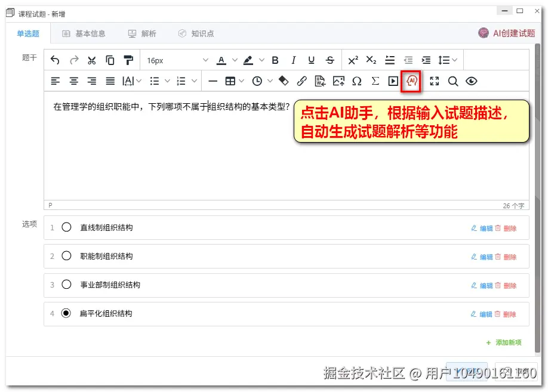Insert a horizontal line
Image resolution: width=548 pixels, height=392 pixels.
213,81
